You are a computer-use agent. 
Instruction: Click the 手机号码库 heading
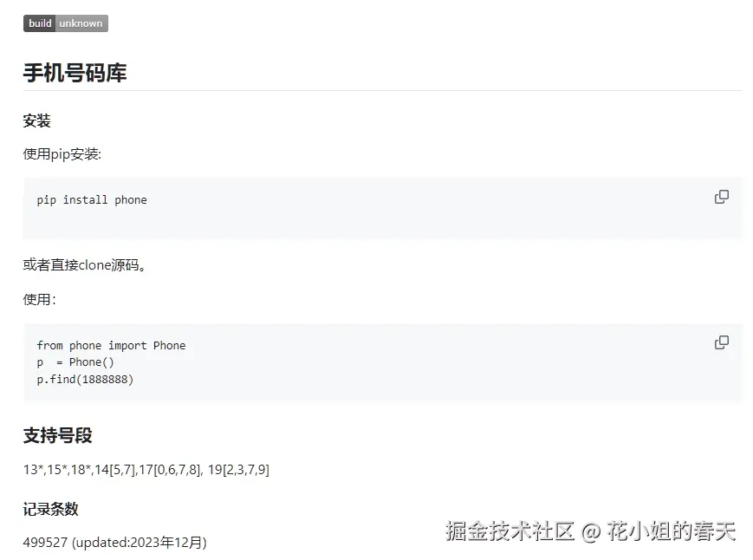click(75, 73)
